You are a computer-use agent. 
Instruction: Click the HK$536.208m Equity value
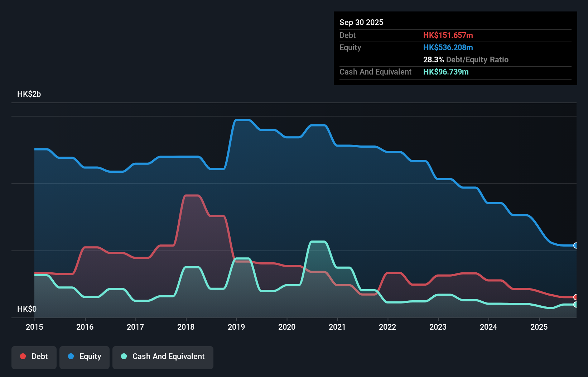[448, 47]
